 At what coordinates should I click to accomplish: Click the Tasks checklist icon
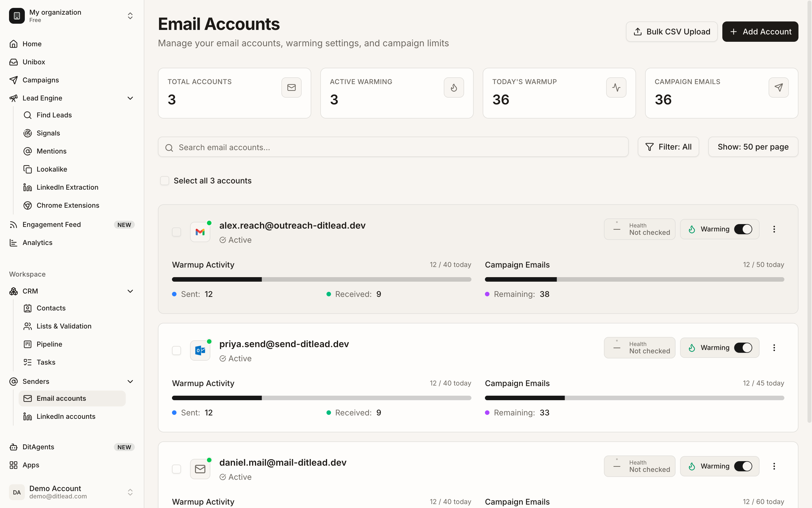coord(28,362)
